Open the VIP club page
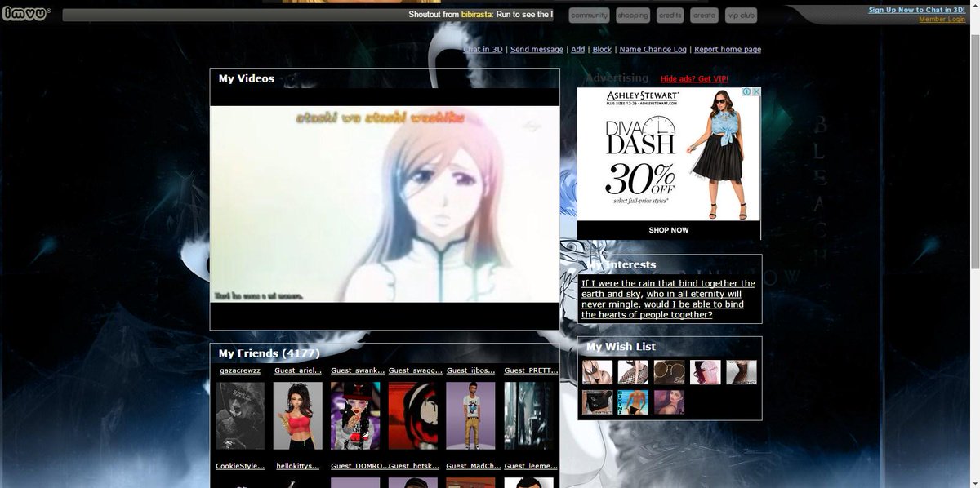 click(x=740, y=14)
